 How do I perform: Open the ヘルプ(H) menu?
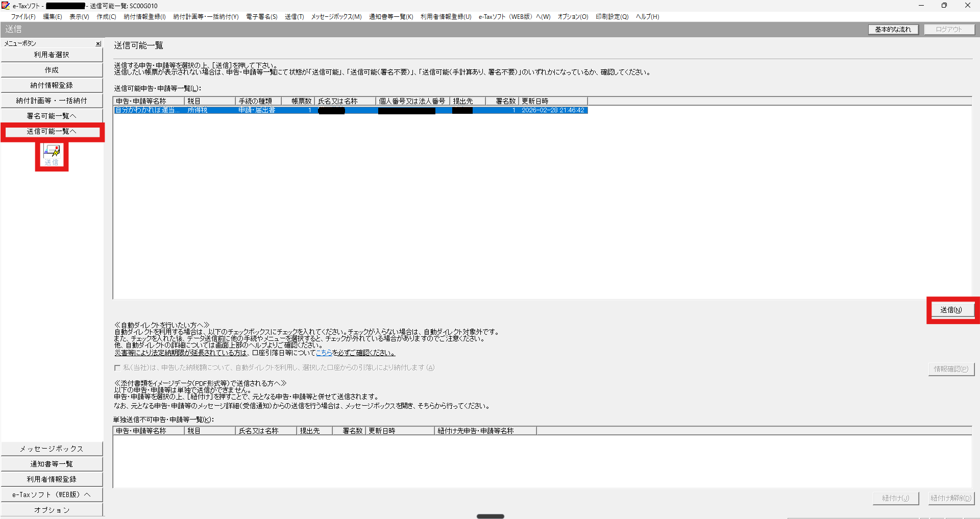point(647,17)
